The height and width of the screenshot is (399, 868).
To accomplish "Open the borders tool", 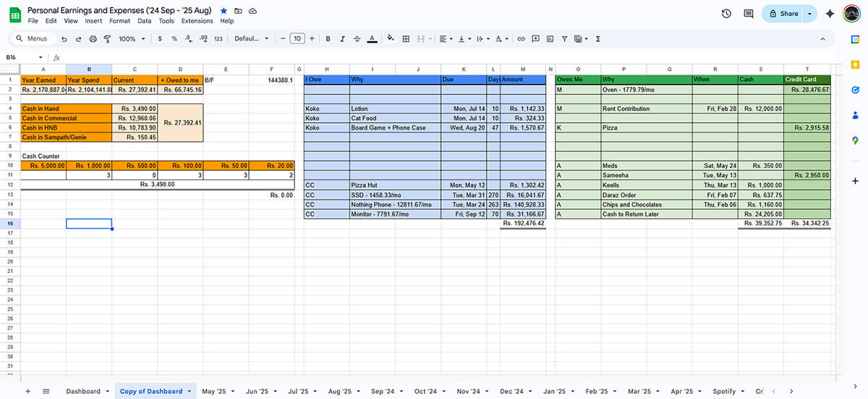I will 406,38.
